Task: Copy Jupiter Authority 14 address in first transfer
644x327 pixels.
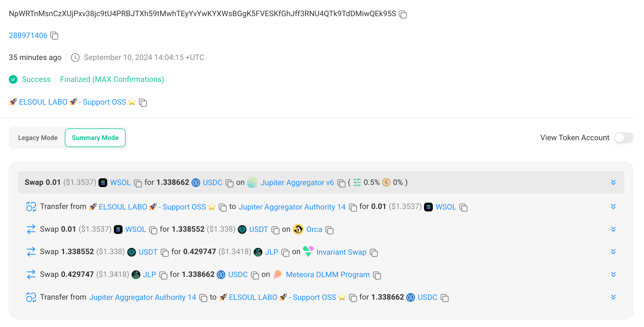Action: (x=353, y=208)
